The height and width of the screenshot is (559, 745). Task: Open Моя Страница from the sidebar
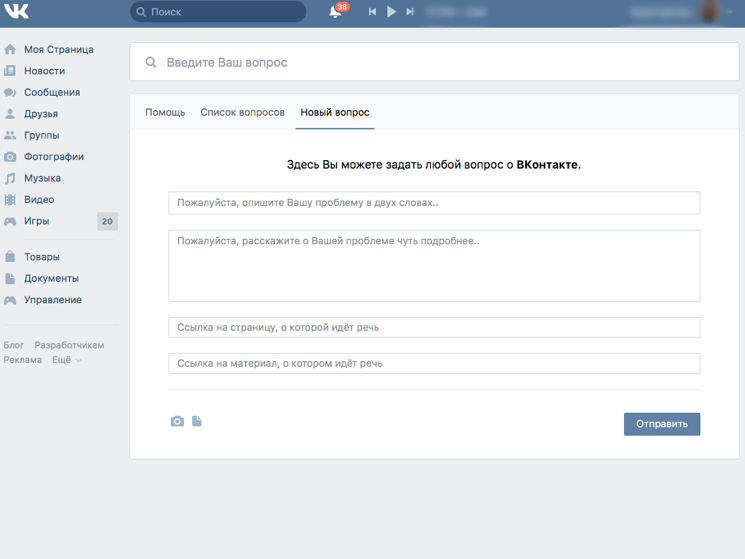[58, 49]
